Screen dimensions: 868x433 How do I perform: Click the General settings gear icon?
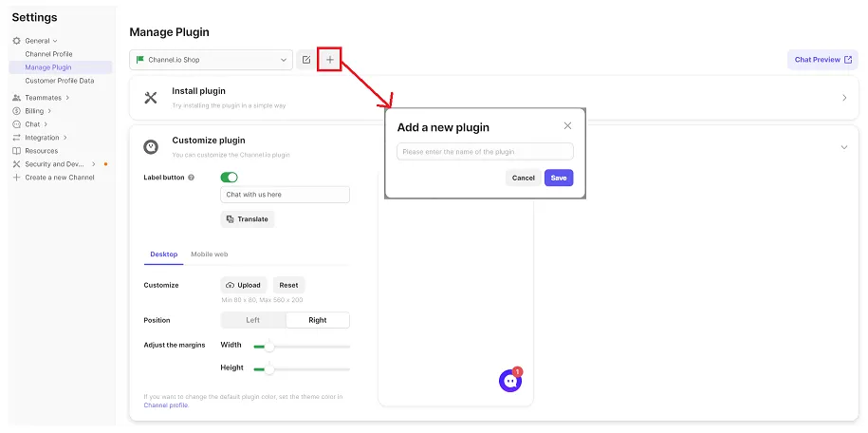point(16,41)
